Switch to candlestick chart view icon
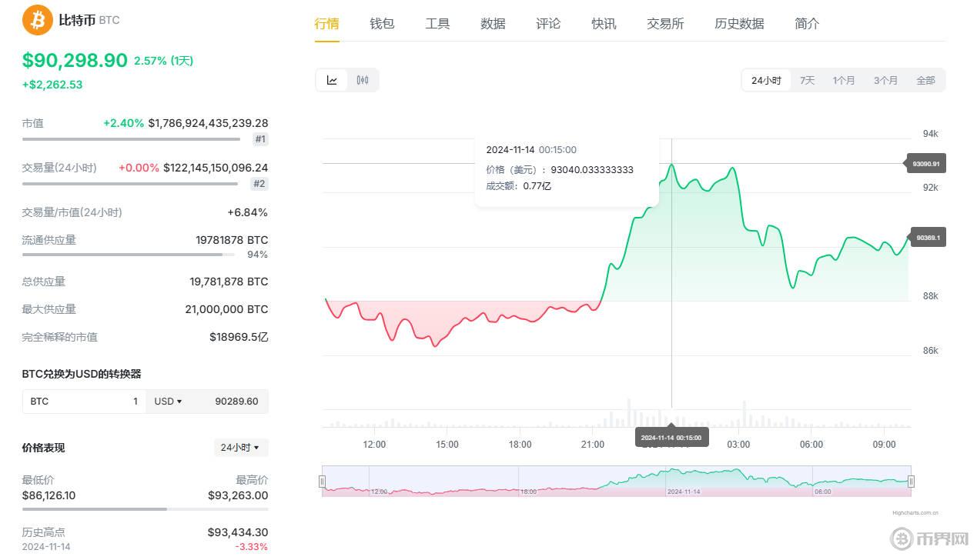977x560 pixels. 363,80
